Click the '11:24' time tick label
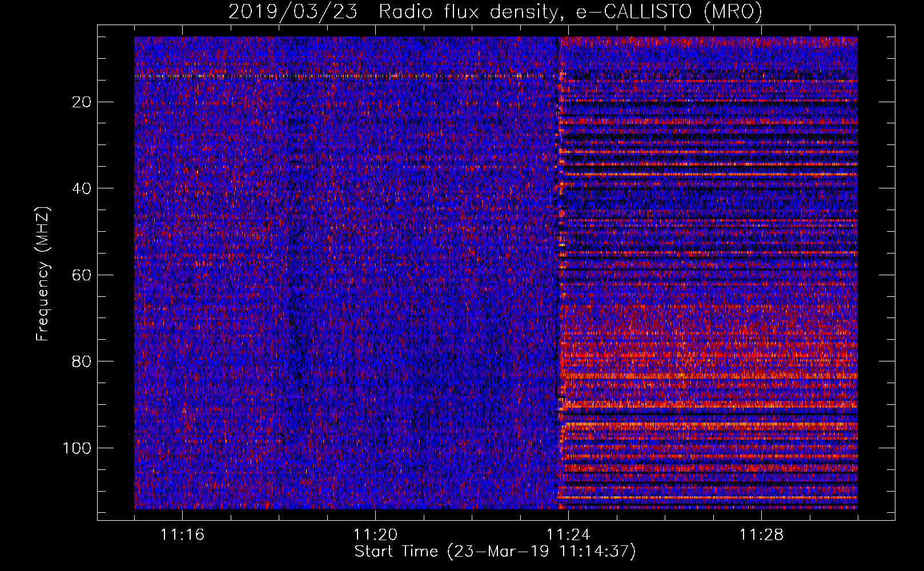Screen dimensions: 924x571 (x=568, y=534)
